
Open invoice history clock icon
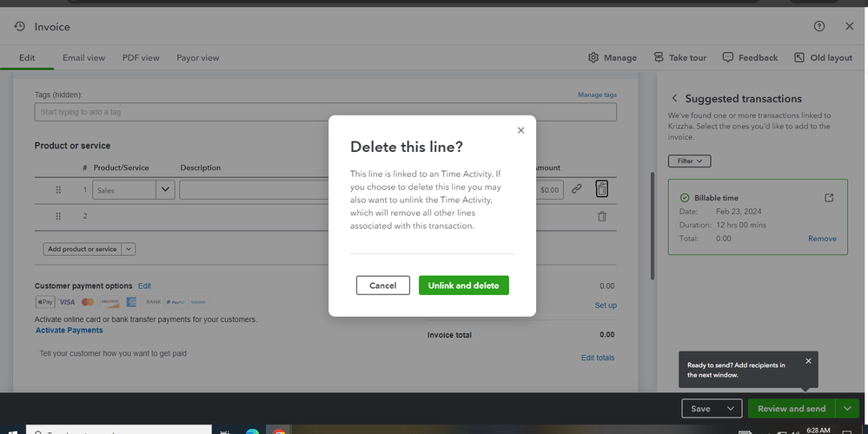pyautogui.click(x=20, y=27)
